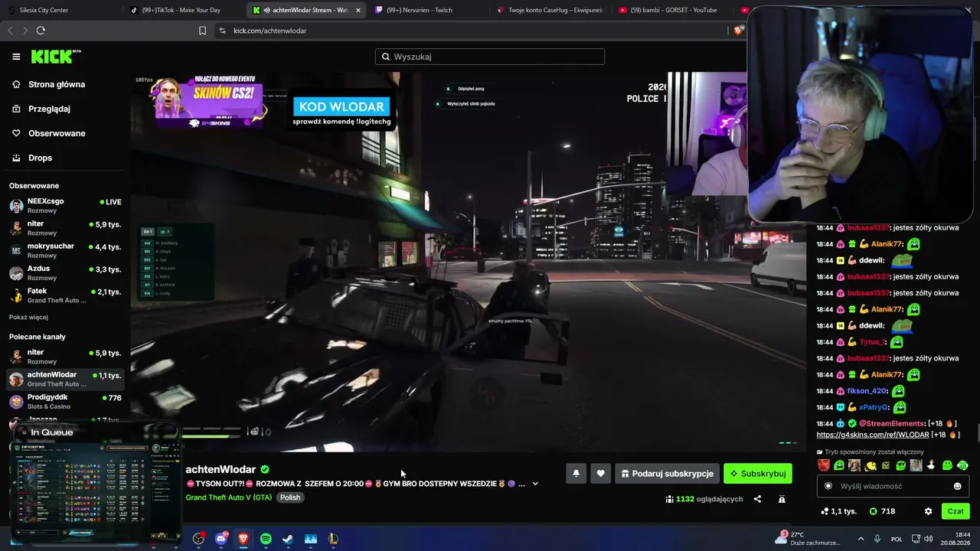
Task: Switch to the bambi - GORSET YouTube tab
Action: tap(673, 10)
